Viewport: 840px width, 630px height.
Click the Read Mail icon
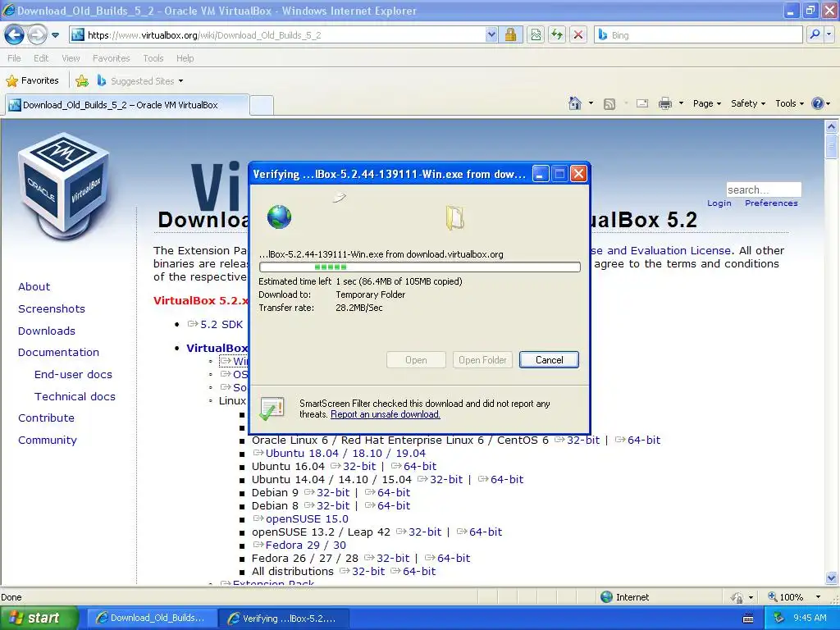click(x=642, y=103)
